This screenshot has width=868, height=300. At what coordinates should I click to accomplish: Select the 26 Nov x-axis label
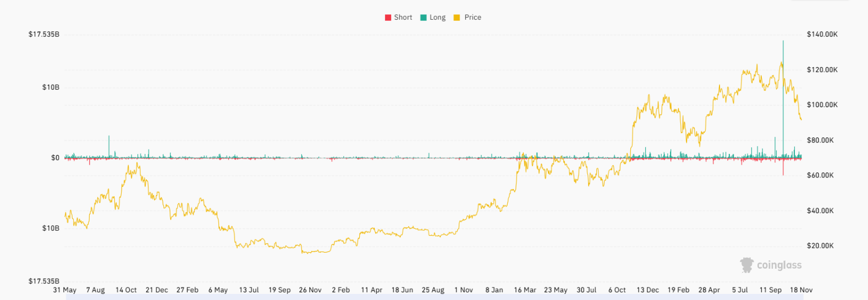point(310,290)
